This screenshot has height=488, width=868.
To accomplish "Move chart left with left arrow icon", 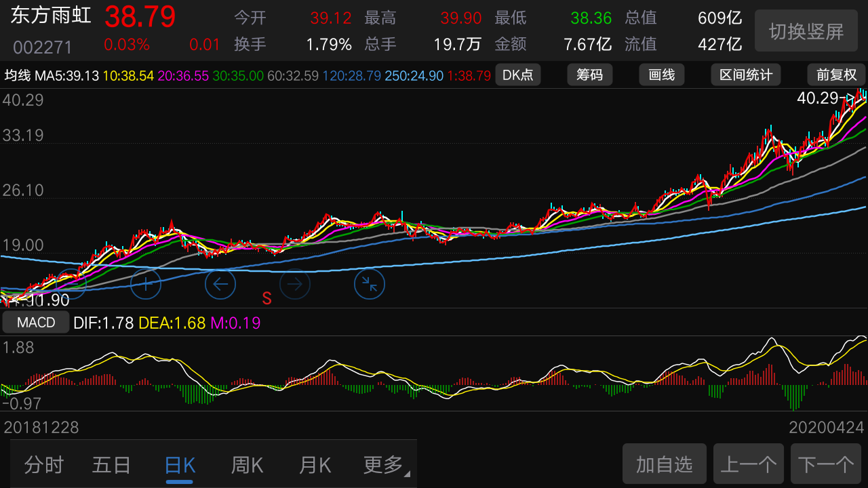I will coord(220,284).
